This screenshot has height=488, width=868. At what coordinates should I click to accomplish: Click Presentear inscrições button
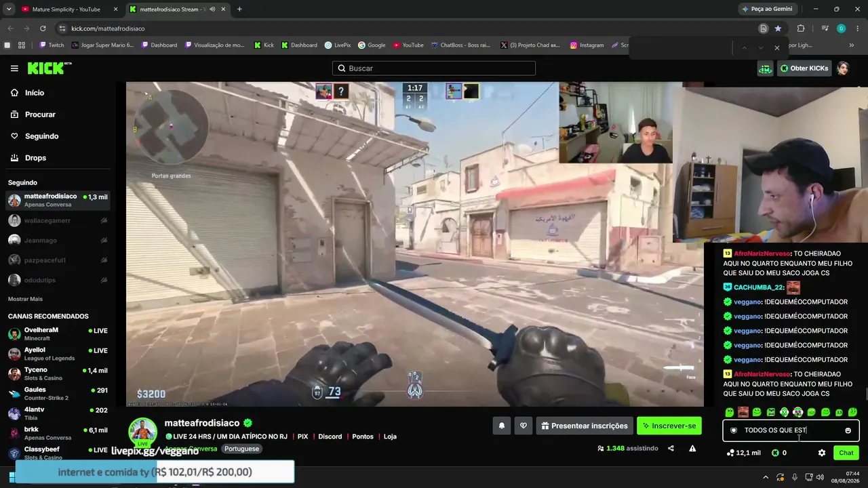(x=585, y=426)
